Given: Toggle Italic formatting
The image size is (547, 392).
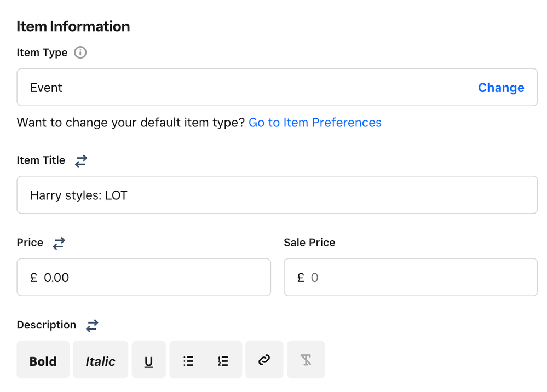Looking at the screenshot, I should coord(100,361).
